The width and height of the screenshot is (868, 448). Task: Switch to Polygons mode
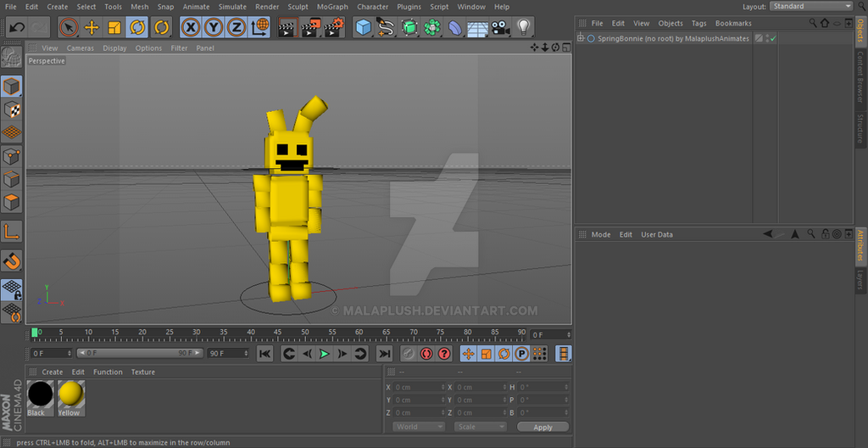[12, 203]
